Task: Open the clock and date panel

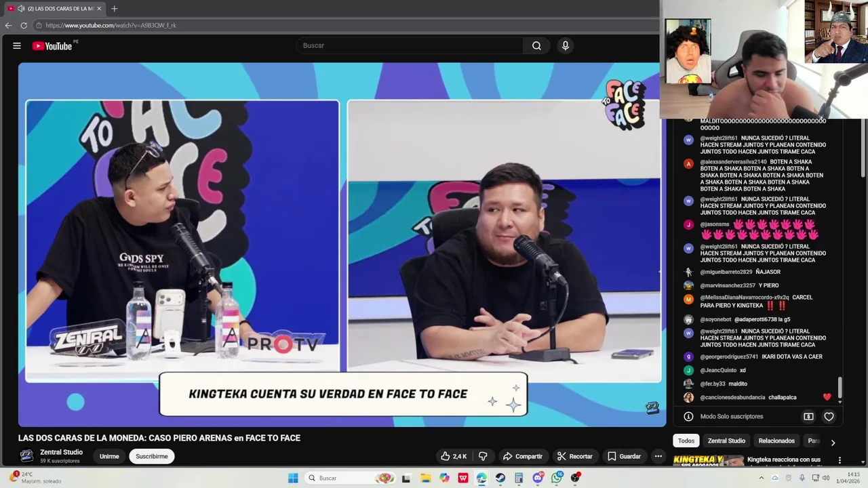Action: pyautogui.click(x=850, y=478)
